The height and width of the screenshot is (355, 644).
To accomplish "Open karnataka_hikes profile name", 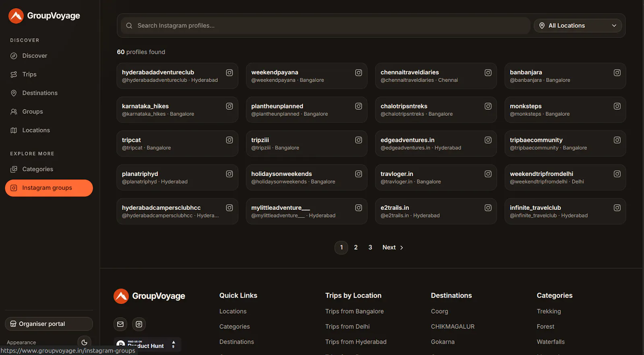I will point(145,106).
